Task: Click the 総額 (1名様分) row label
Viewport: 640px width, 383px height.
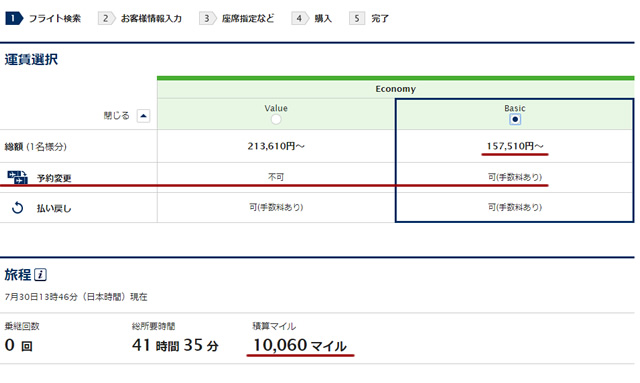Action: click(x=36, y=147)
